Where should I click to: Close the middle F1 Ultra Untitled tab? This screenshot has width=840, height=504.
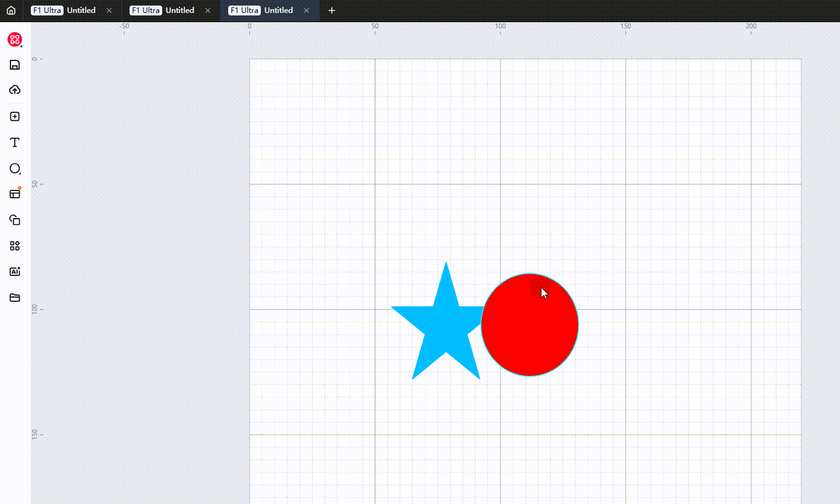(208, 10)
